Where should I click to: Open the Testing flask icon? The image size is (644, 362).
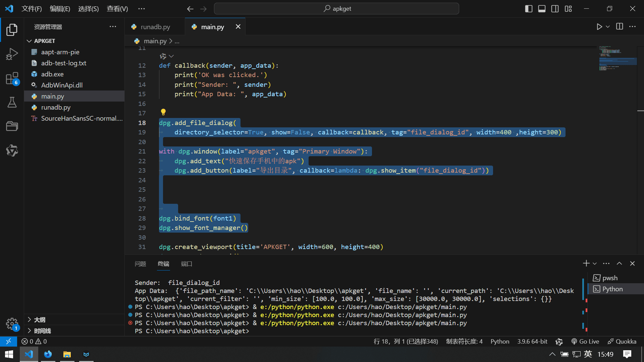click(12, 102)
